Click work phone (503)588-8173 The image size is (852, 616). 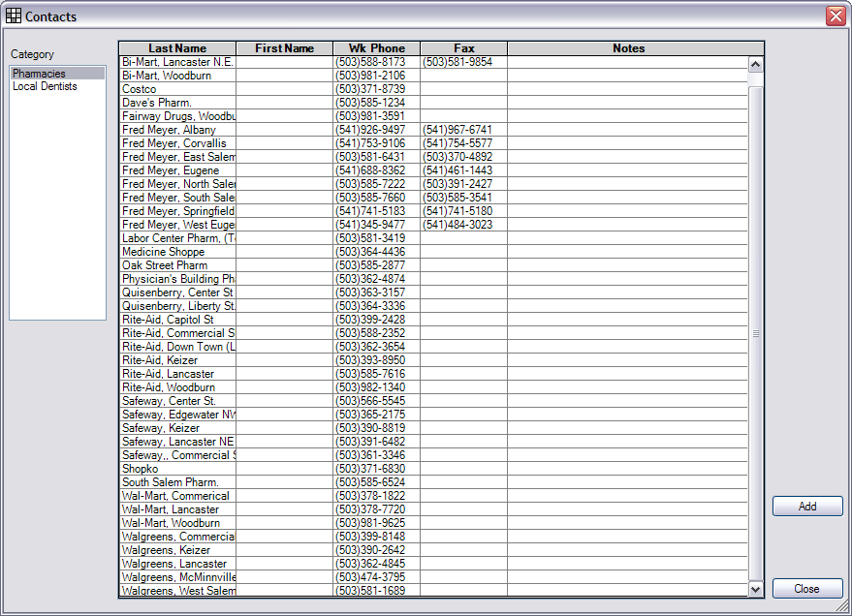tap(370, 62)
